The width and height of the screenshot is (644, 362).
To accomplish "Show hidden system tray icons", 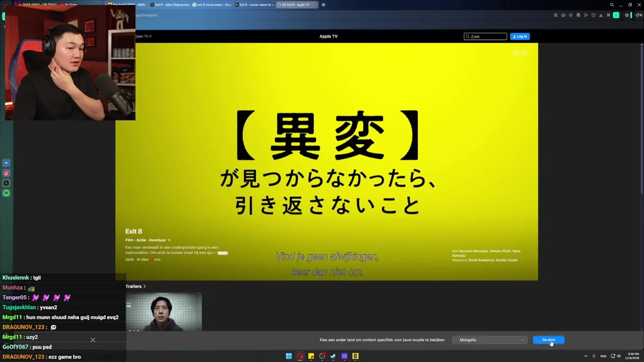I will click(586, 356).
